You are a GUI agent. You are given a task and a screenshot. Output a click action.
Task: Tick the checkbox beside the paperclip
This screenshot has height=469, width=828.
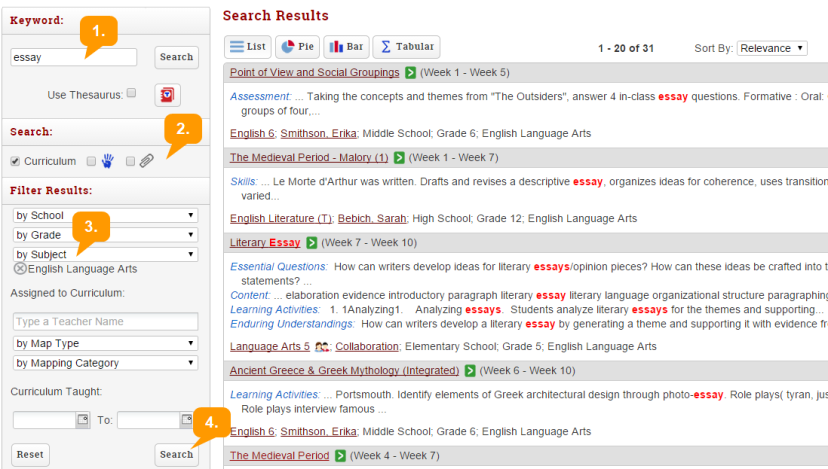[x=130, y=161]
